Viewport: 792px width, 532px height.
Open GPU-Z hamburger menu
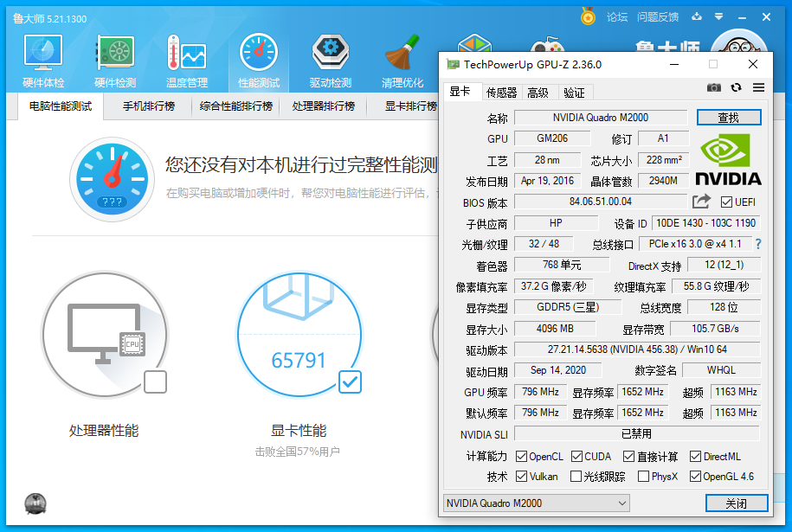(758, 87)
